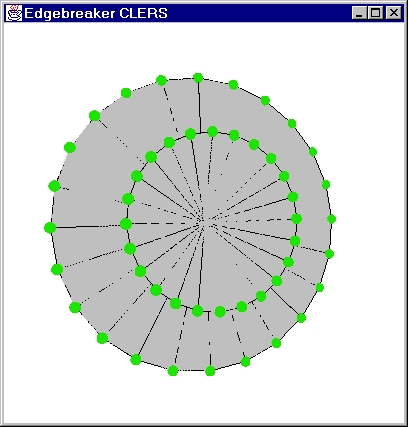Select outer vertex ending the lower-right solid edge
This screenshot has width=408, height=427.
click(301, 318)
